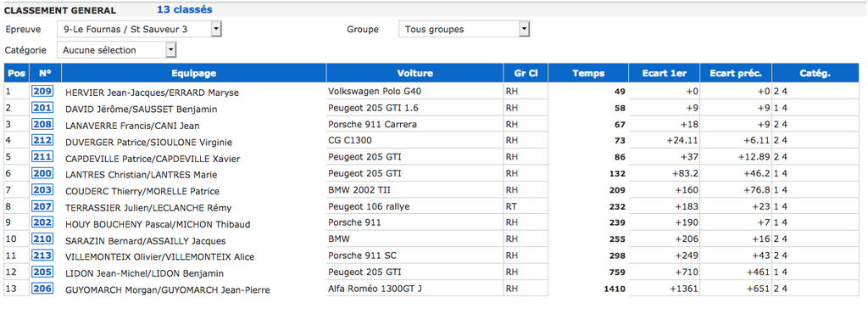The width and height of the screenshot is (868, 309).
Task: Click the BMW 2002 TII cell
Action: click(415, 189)
